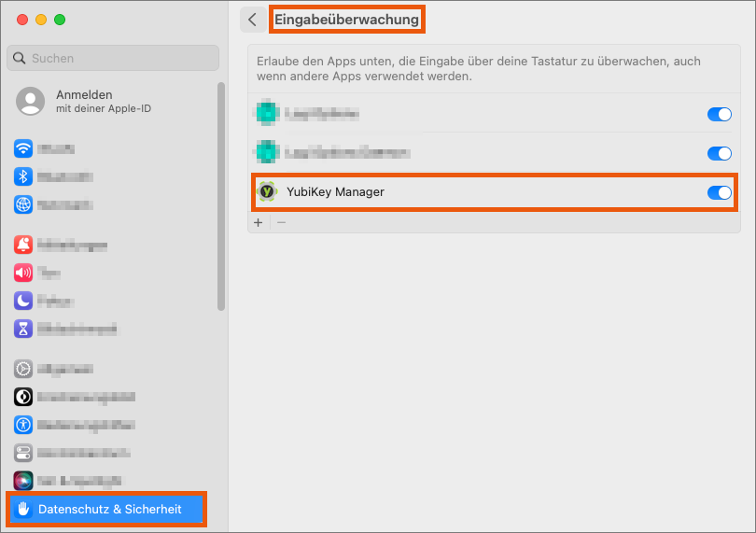
Task: Go back using the chevron beside Eingabeüberwachung
Action: 252,20
